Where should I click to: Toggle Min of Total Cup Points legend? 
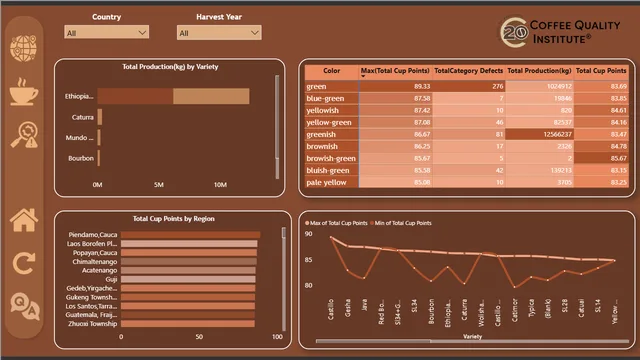point(401,223)
